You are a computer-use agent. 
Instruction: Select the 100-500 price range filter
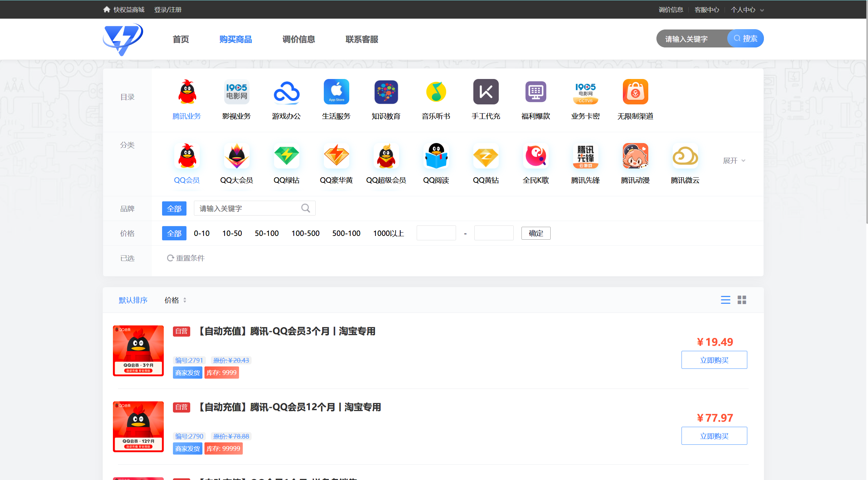[x=305, y=233]
